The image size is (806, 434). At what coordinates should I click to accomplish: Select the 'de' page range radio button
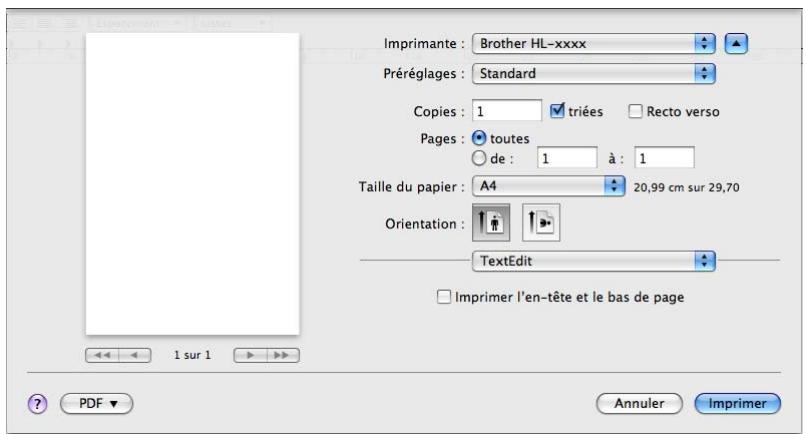pos(479,158)
